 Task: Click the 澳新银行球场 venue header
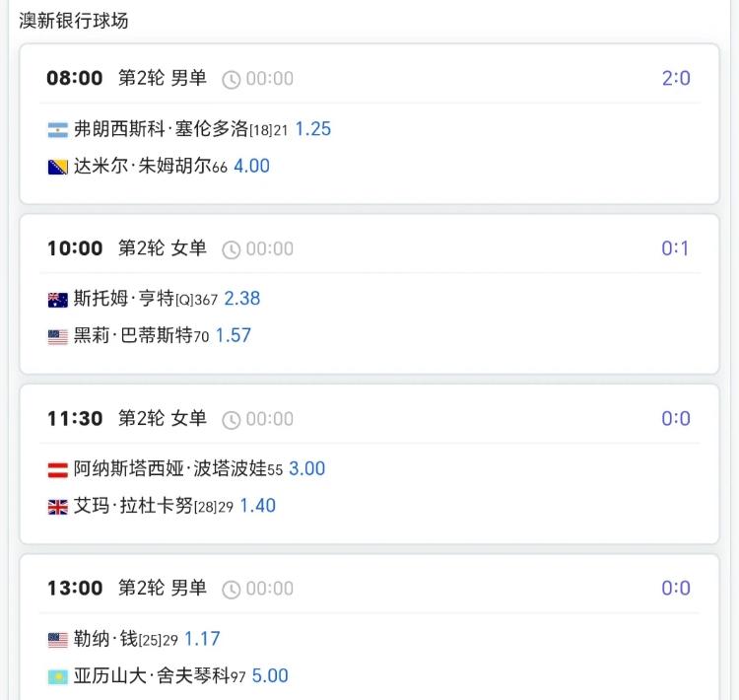point(74,20)
